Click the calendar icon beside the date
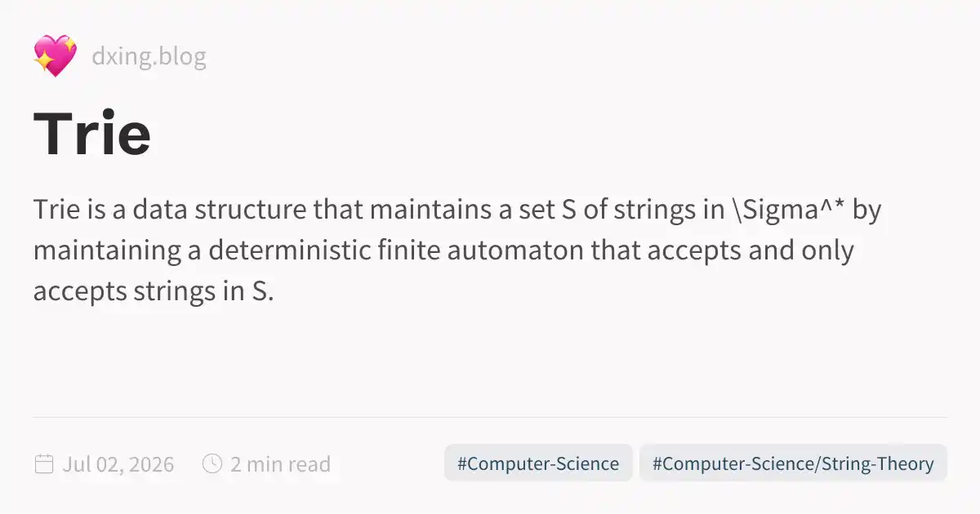The height and width of the screenshot is (514, 980). pos(43,464)
